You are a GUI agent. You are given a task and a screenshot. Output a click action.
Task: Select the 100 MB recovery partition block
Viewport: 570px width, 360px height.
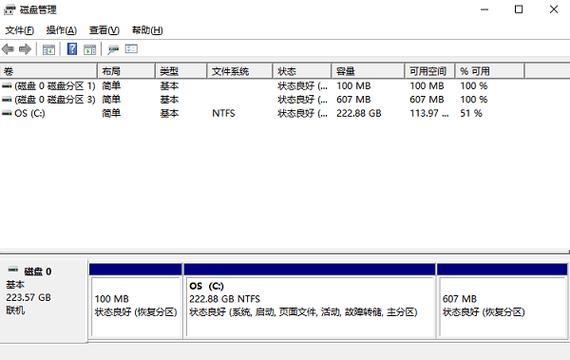136,301
